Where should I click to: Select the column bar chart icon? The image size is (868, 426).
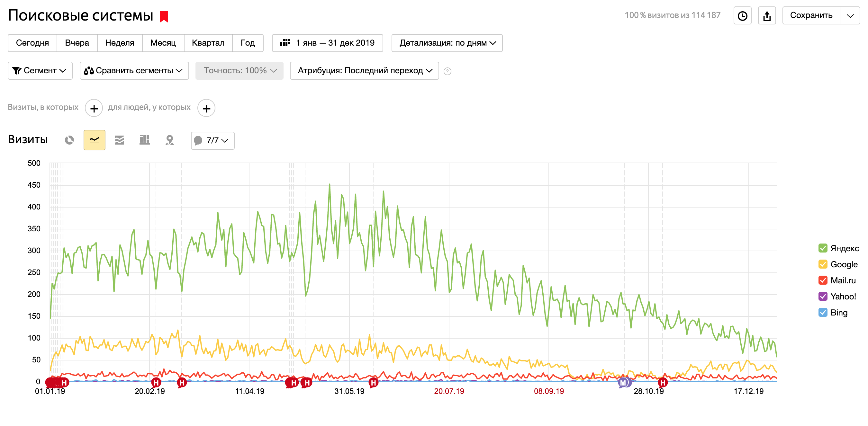pos(145,140)
